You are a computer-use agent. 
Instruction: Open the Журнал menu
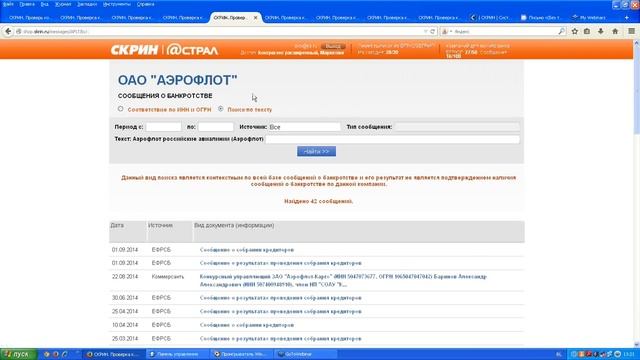(x=63, y=4)
